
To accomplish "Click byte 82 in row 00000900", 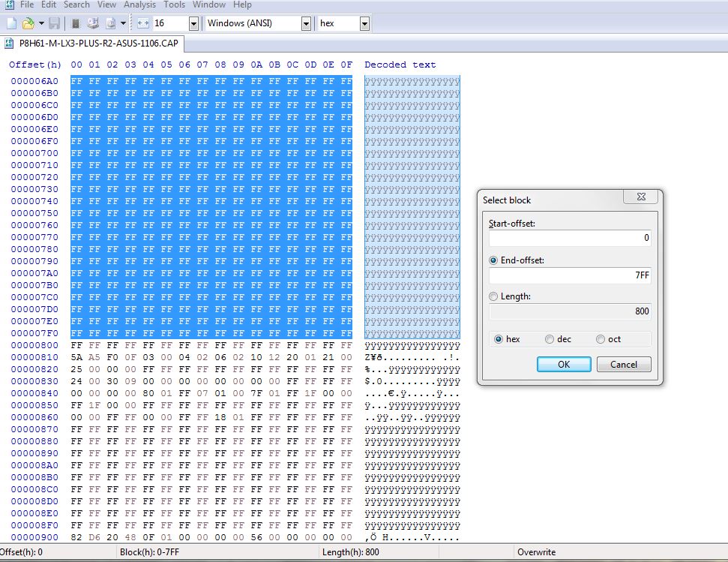I will click(76, 537).
